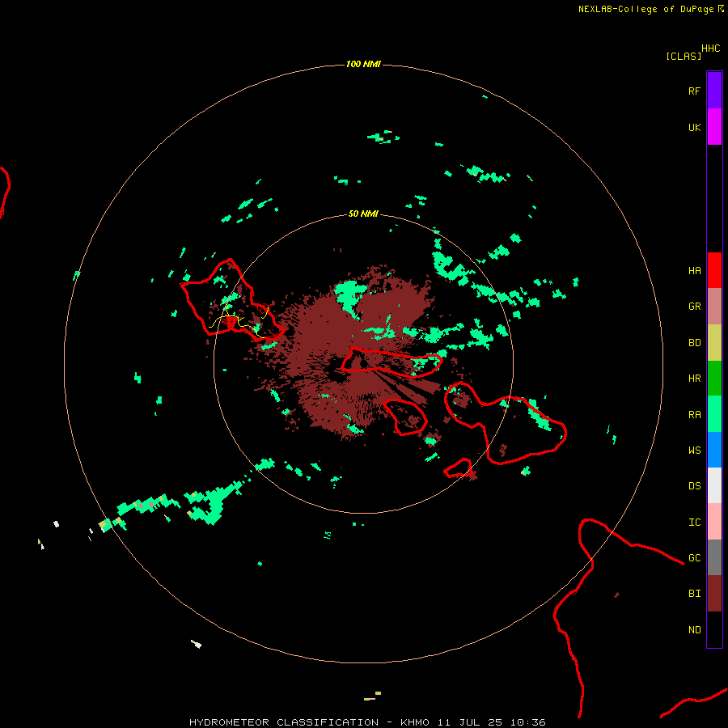
Task: Click the 'HYDROMETEOR CLASSIFICATION' title text
Action: (284, 722)
